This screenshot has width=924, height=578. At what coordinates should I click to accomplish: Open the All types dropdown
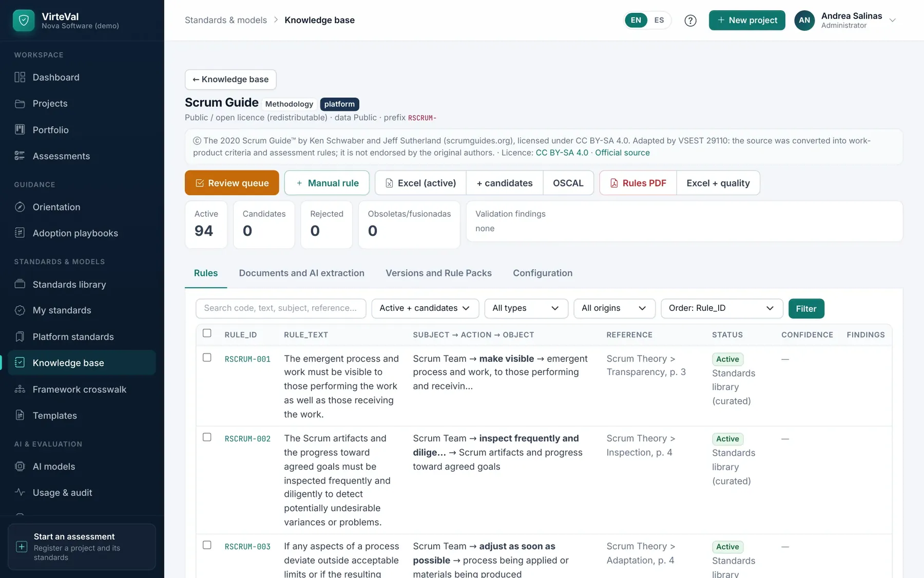pos(526,308)
